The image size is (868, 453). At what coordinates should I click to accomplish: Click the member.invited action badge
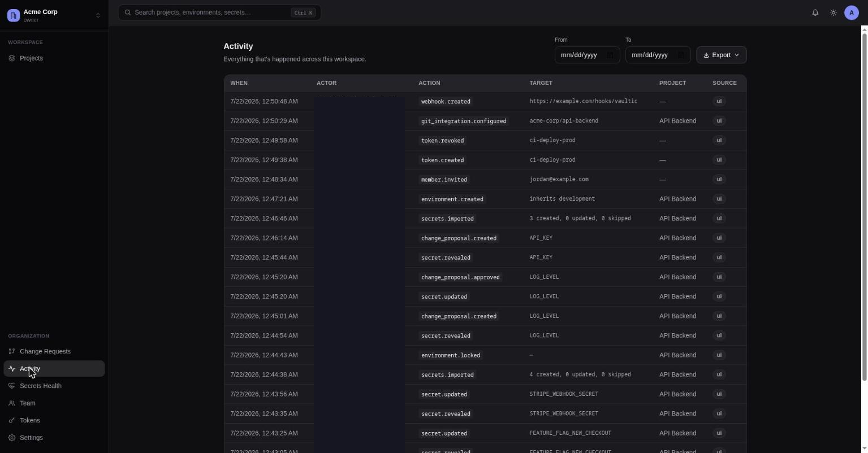444,179
